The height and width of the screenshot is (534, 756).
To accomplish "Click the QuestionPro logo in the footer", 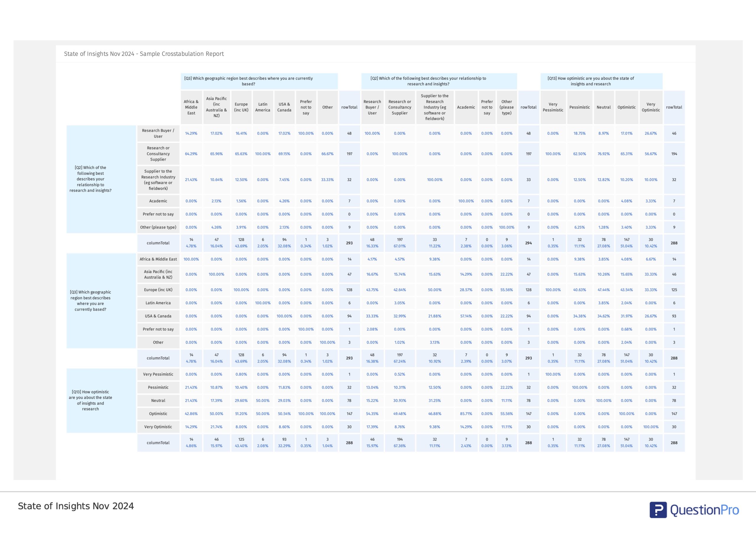I will point(694,509).
